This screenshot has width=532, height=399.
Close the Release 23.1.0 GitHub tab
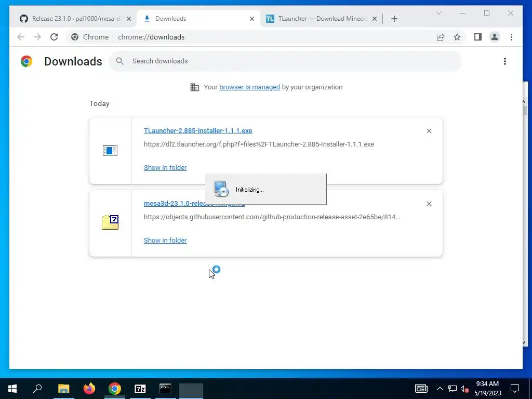click(129, 19)
